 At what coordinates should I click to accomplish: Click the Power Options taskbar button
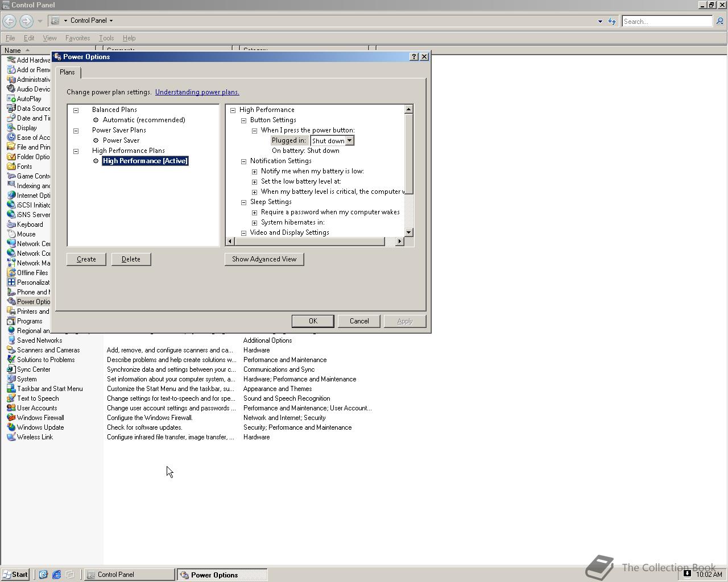pos(222,575)
